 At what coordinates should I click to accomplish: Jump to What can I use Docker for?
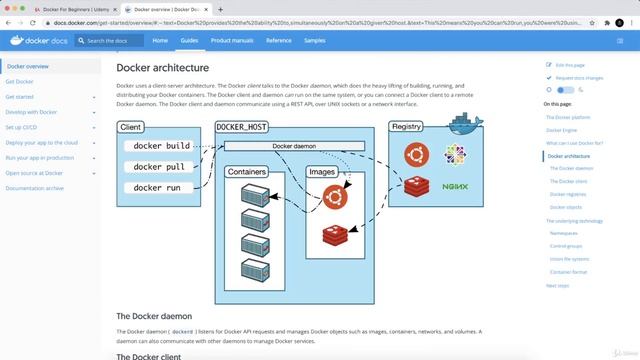tap(574, 143)
